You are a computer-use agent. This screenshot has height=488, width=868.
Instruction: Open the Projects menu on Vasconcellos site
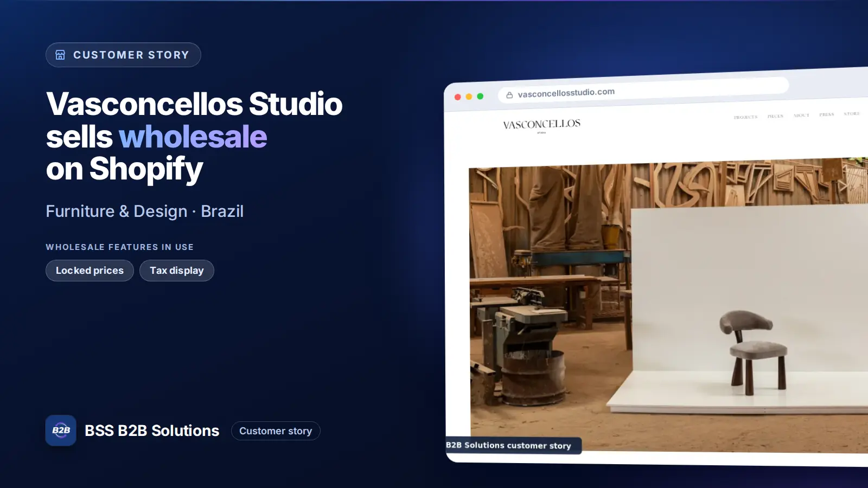(745, 117)
